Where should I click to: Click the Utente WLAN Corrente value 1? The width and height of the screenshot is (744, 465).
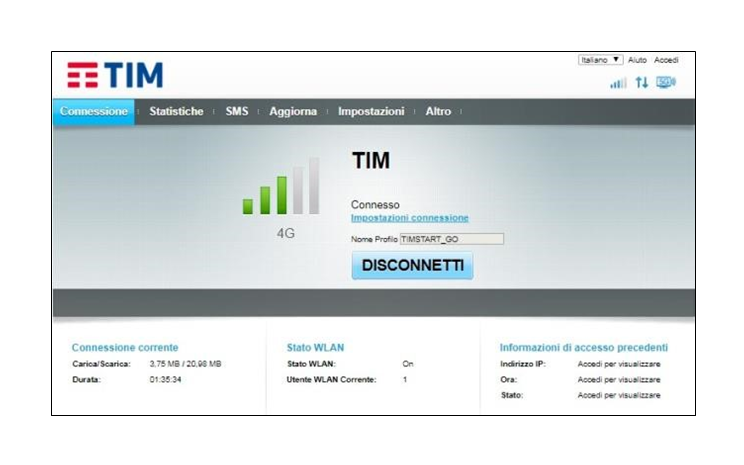[x=405, y=380]
